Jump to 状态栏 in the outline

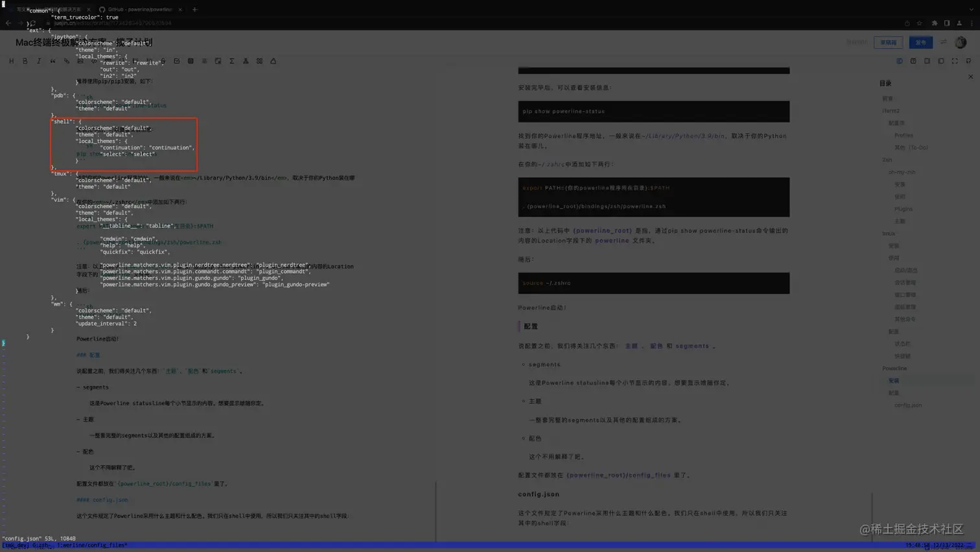coord(902,344)
